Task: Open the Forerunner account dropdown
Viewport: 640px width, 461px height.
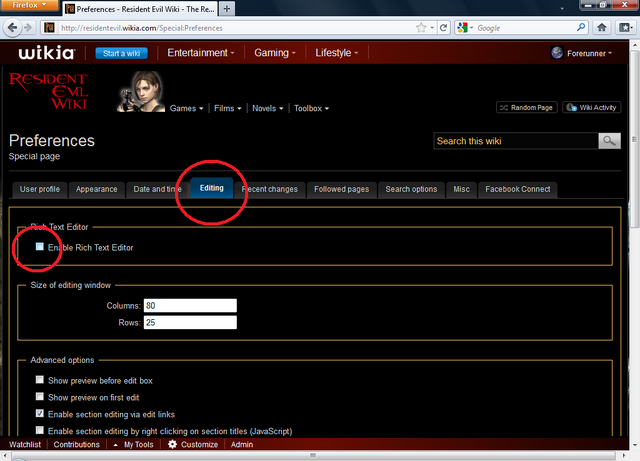Action: point(589,53)
